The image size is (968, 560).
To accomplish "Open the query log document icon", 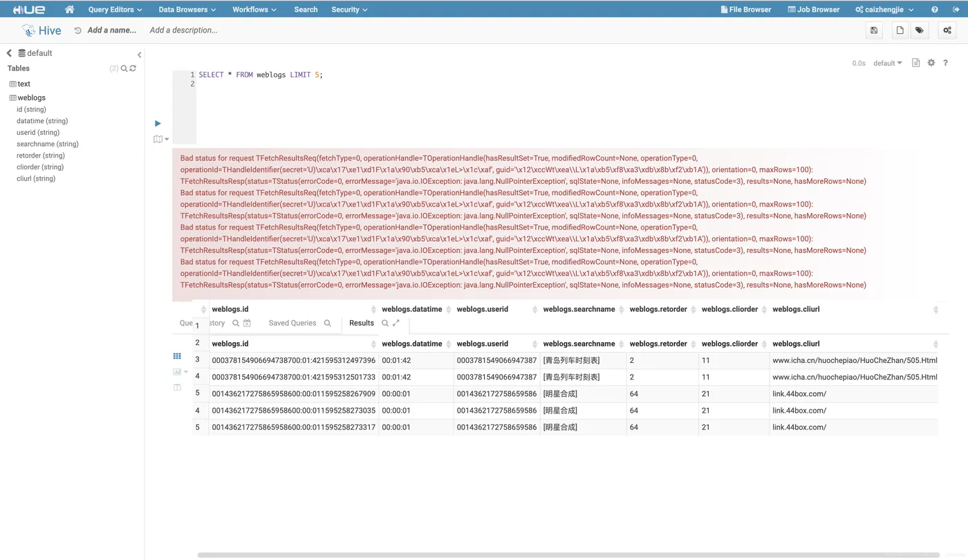I will click(x=915, y=63).
